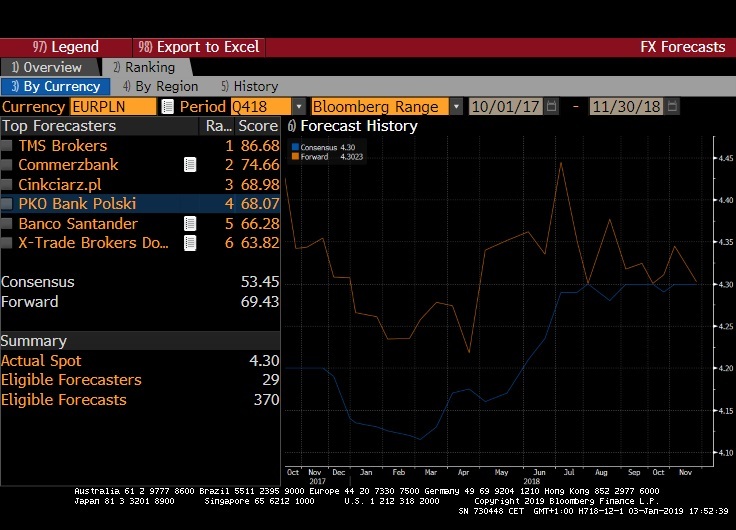Image resolution: width=736 pixels, height=530 pixels.
Task: Tick the TMS Brokers checkbox
Action: pyautogui.click(x=8, y=146)
